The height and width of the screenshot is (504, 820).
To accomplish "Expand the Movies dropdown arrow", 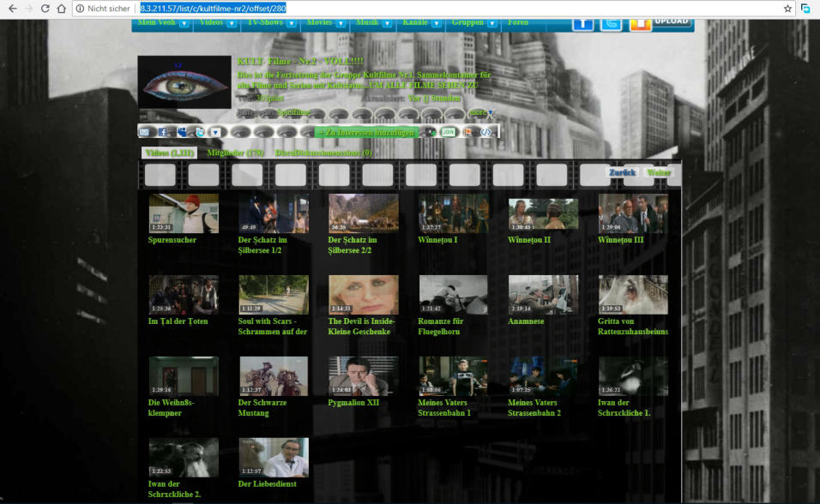I will pyautogui.click(x=341, y=23).
